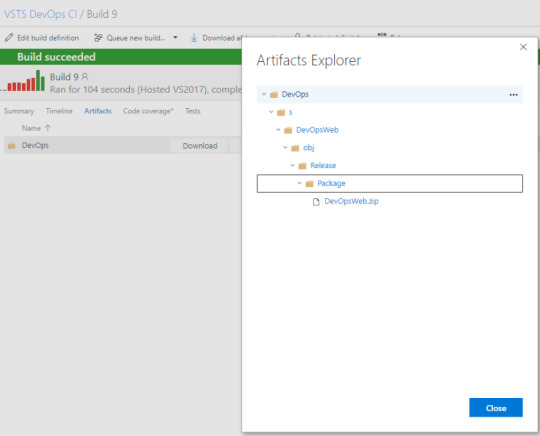The image size is (540, 436).
Task: Open the ellipsis menu on DevOps row
Action: (x=513, y=95)
